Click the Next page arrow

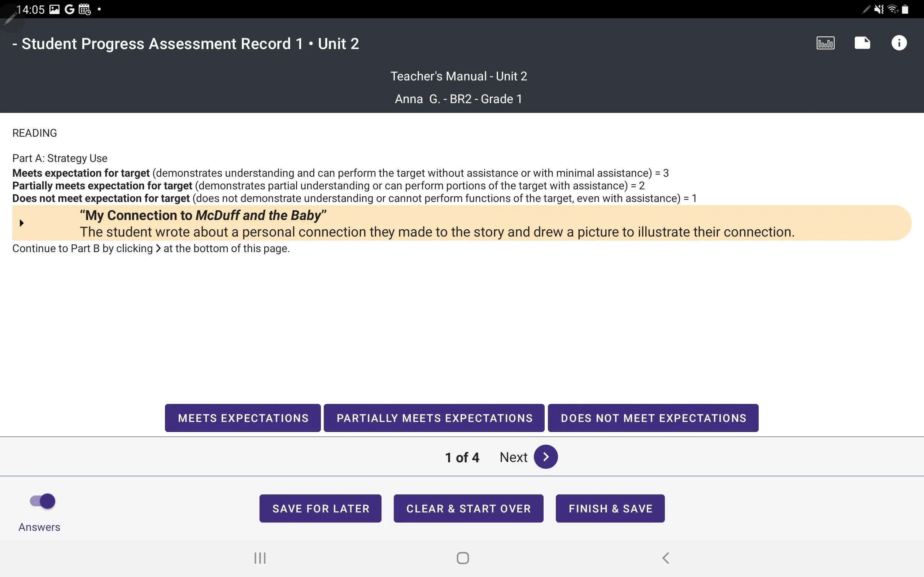[546, 457]
